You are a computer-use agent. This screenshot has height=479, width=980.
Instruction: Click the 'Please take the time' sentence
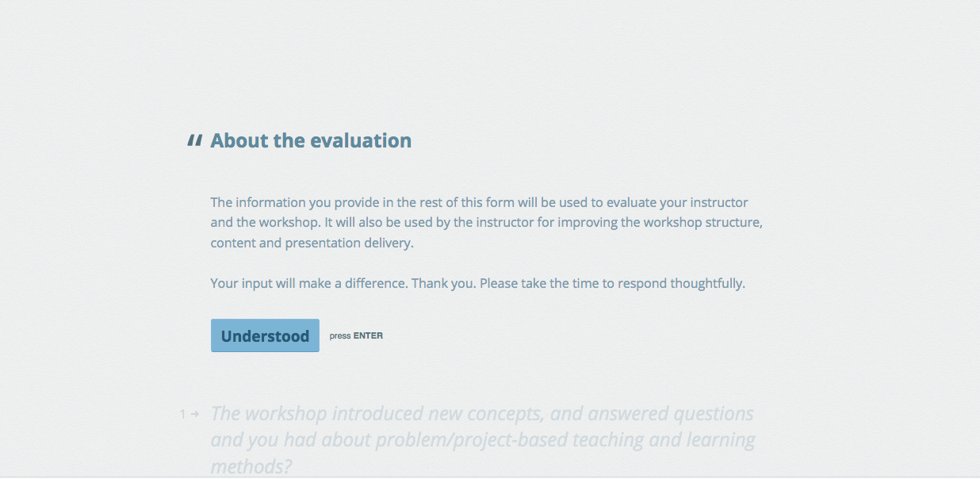(x=612, y=283)
